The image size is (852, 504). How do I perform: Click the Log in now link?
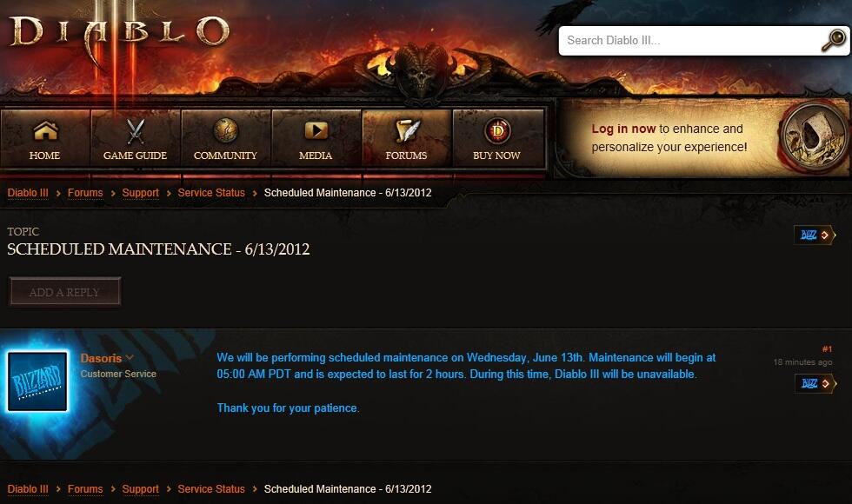pyautogui.click(x=623, y=129)
